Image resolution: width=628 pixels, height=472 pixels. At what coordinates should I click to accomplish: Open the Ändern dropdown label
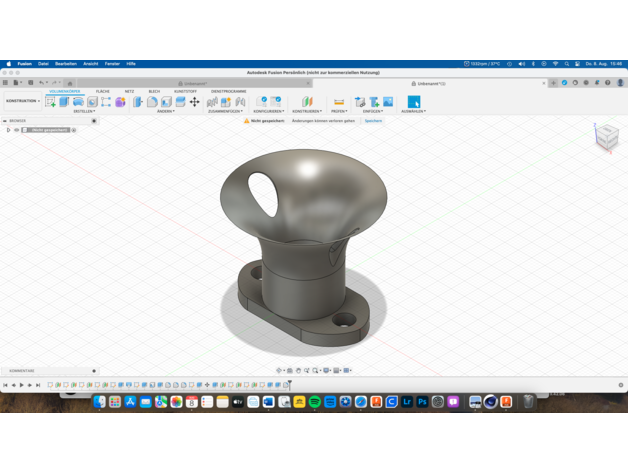click(x=166, y=111)
